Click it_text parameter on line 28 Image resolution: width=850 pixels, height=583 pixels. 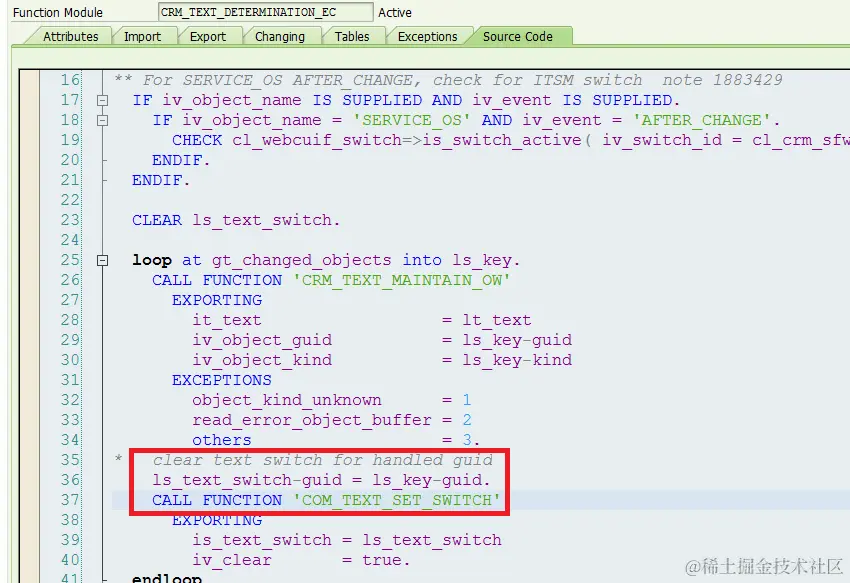click(x=227, y=320)
